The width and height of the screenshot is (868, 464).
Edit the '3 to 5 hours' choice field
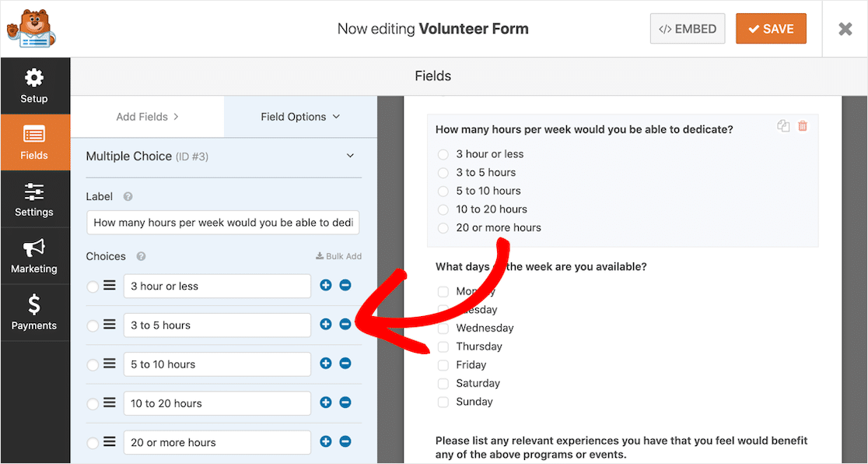pyautogui.click(x=217, y=325)
